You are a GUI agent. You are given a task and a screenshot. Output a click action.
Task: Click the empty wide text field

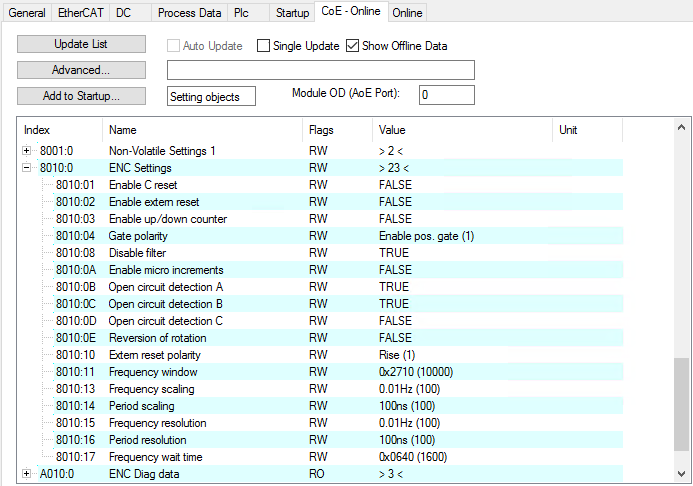[x=321, y=70]
